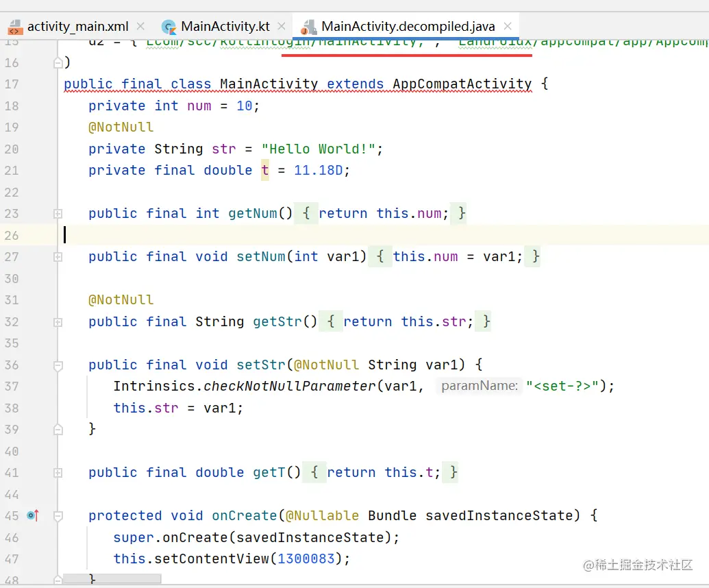
Task: Click the @NotNull annotation on line 19
Action: 121,127
